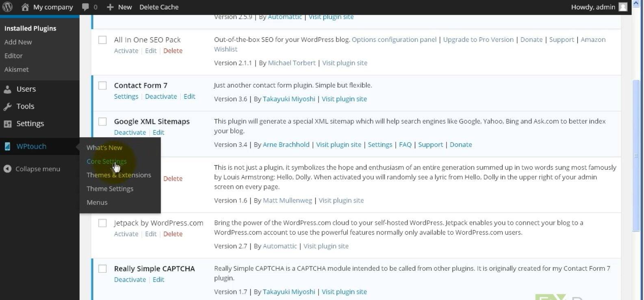Deactivate the Contact Form 7 plugin
This screenshot has height=300, width=644.
tap(161, 97)
